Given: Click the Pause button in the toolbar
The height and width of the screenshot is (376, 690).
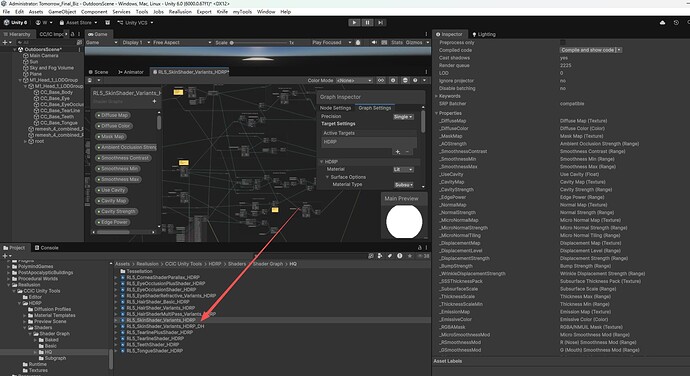Looking at the screenshot, I should point(367,22).
